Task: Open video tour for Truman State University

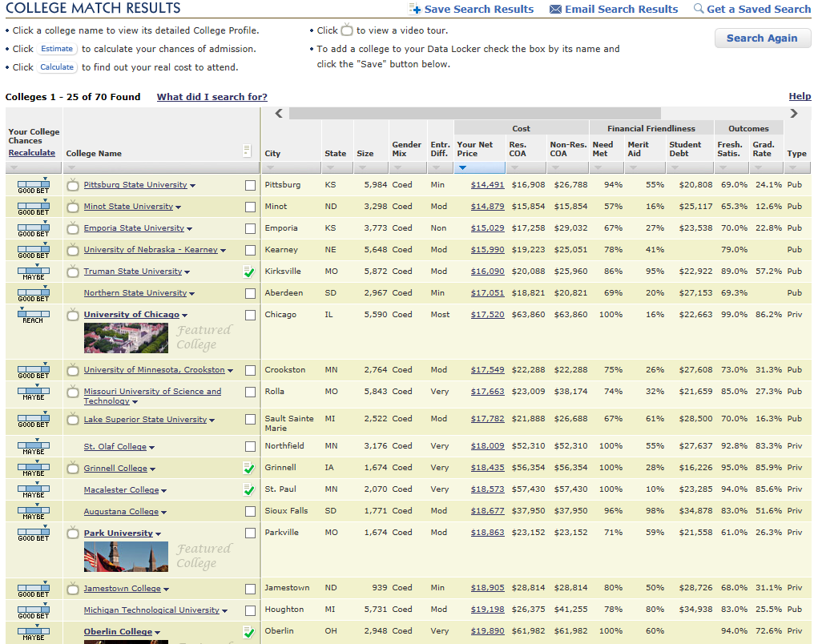Action: (x=73, y=272)
